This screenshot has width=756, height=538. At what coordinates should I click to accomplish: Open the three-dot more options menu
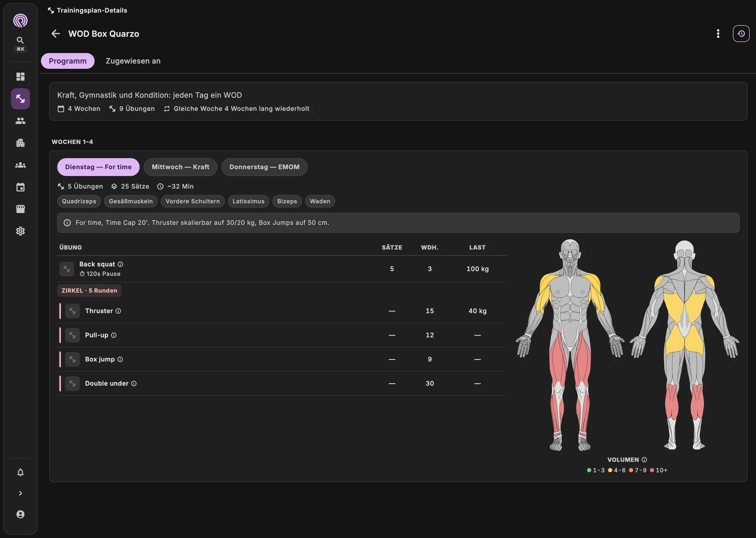pos(718,34)
